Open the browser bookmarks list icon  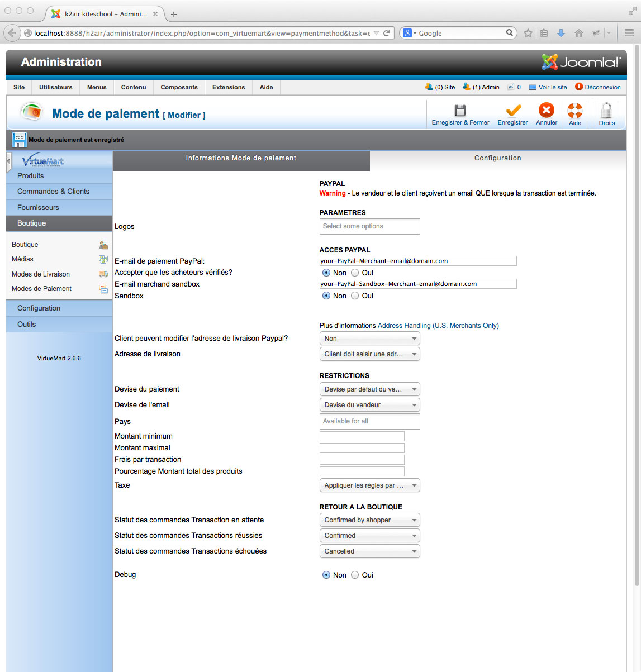click(544, 33)
